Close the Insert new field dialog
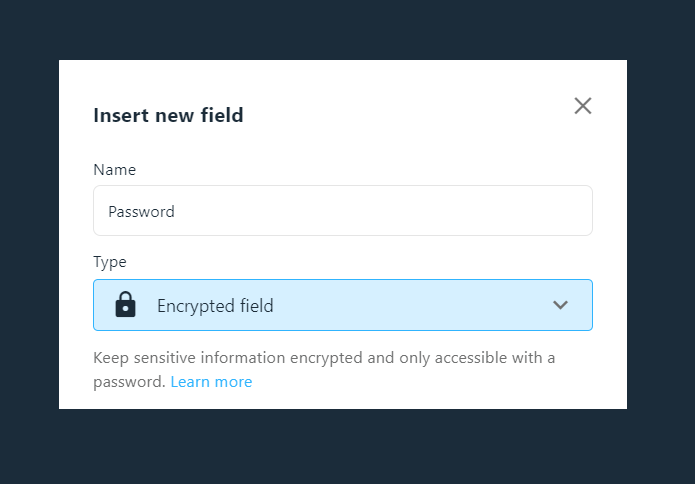 pos(582,106)
